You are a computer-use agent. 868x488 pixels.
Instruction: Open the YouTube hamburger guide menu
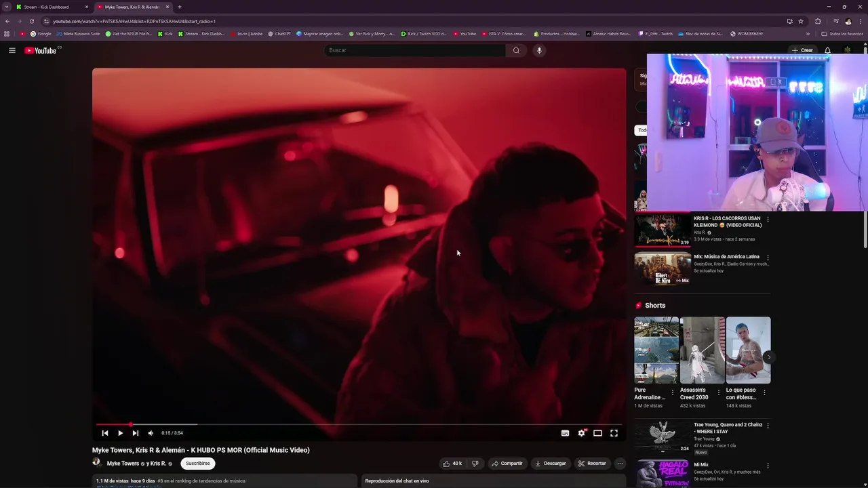[12, 50]
